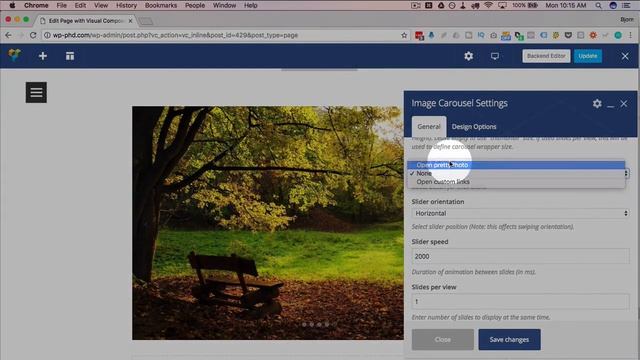Click the gray Close button
The height and width of the screenshot is (360, 640).
443,340
